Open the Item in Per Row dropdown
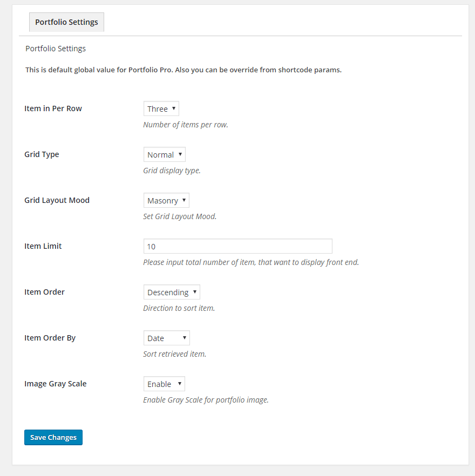The width and height of the screenshot is (475, 476). pos(161,109)
